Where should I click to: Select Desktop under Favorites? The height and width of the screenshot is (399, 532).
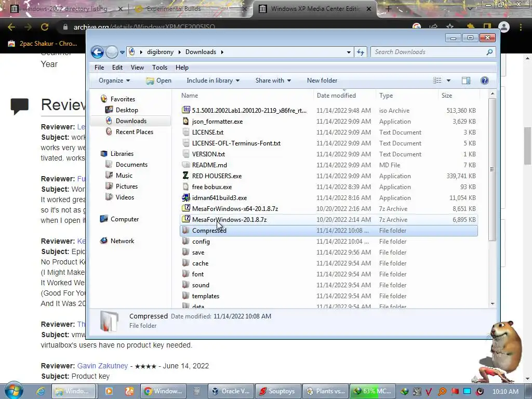pyautogui.click(x=127, y=110)
